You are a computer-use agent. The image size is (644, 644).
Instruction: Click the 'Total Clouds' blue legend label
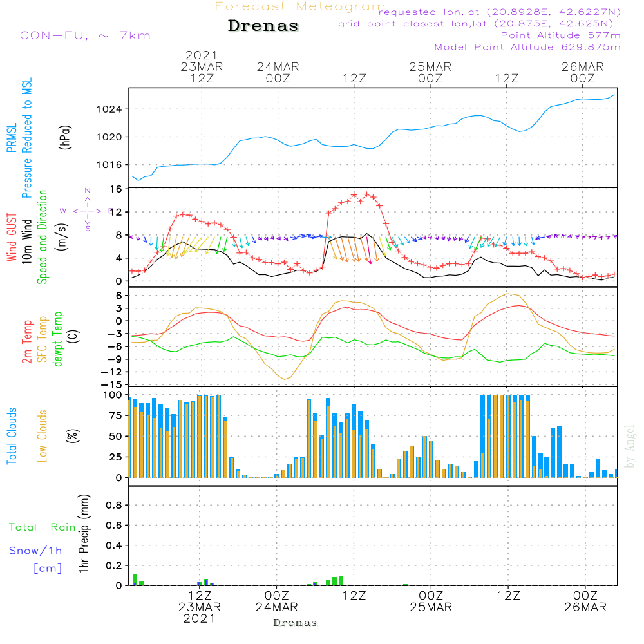pos(12,436)
